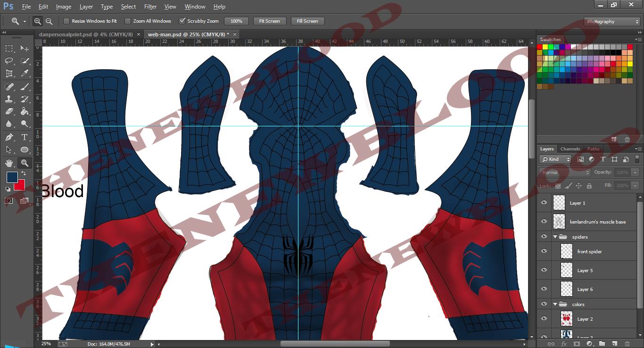This screenshot has height=348, width=644.
Task: Open the Select menu
Action: tap(128, 7)
